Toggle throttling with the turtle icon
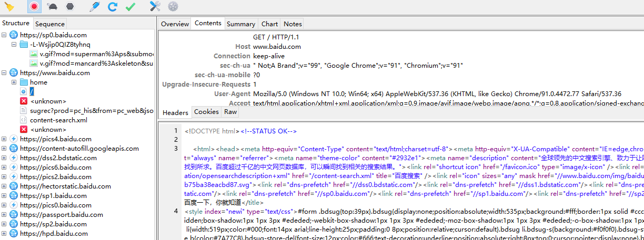The width and height of the screenshot is (644, 240). [x=52, y=7]
